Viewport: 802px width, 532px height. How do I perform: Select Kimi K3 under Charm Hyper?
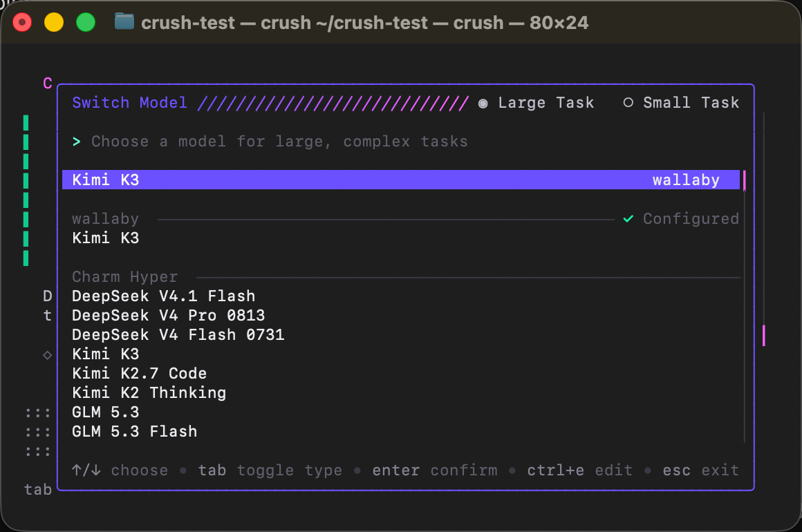[105, 354]
